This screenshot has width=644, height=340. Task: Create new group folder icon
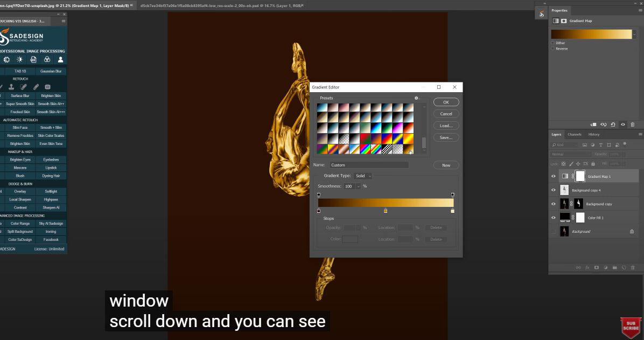[614, 268]
